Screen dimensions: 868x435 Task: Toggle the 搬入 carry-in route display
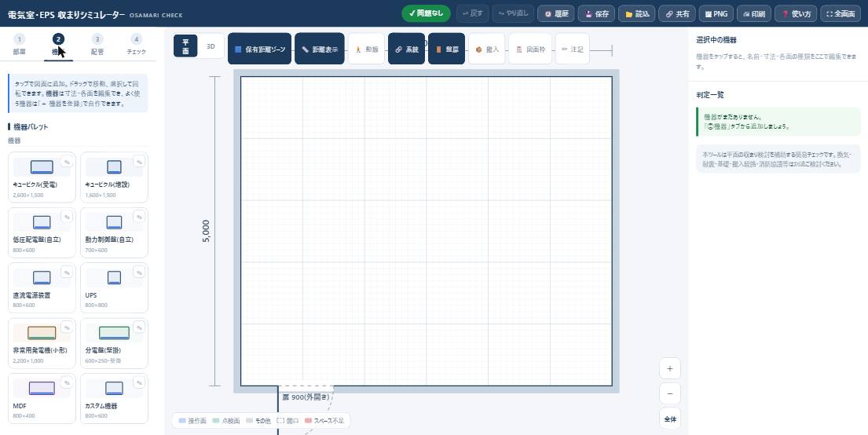[487, 49]
